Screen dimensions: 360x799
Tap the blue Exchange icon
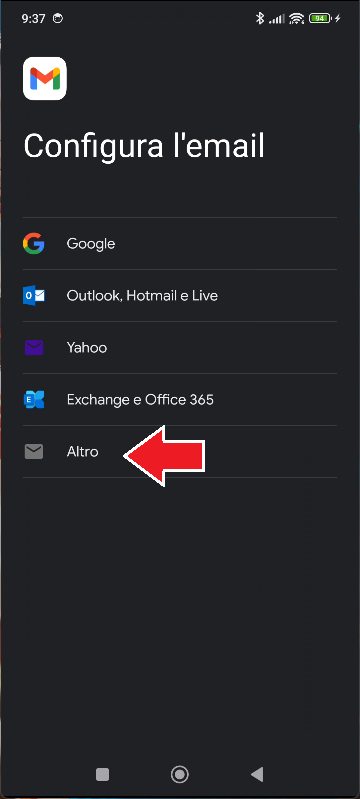[x=34, y=400]
